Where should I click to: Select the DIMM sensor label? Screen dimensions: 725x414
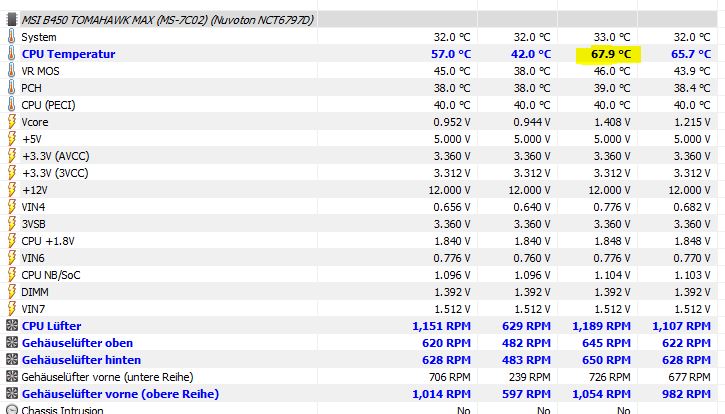(35, 292)
